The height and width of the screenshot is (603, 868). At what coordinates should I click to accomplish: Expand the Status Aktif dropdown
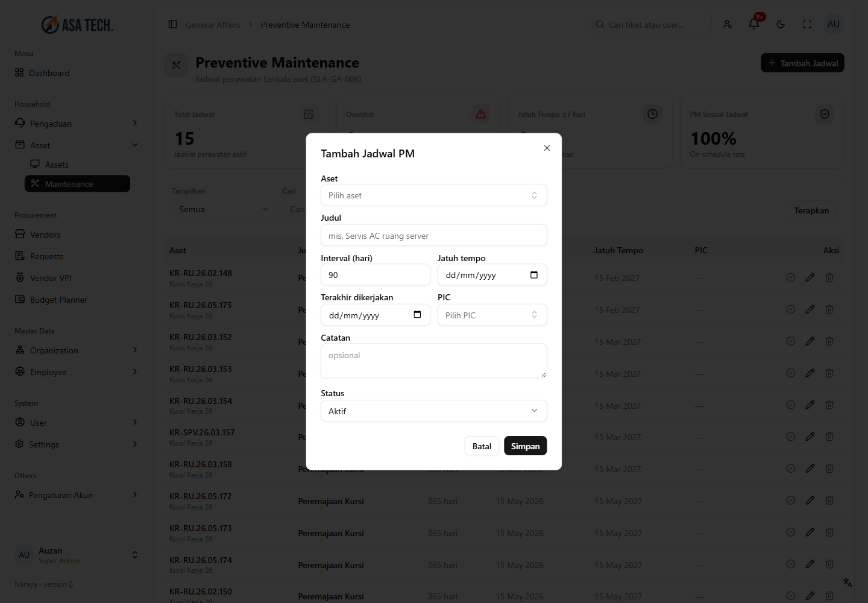click(433, 411)
